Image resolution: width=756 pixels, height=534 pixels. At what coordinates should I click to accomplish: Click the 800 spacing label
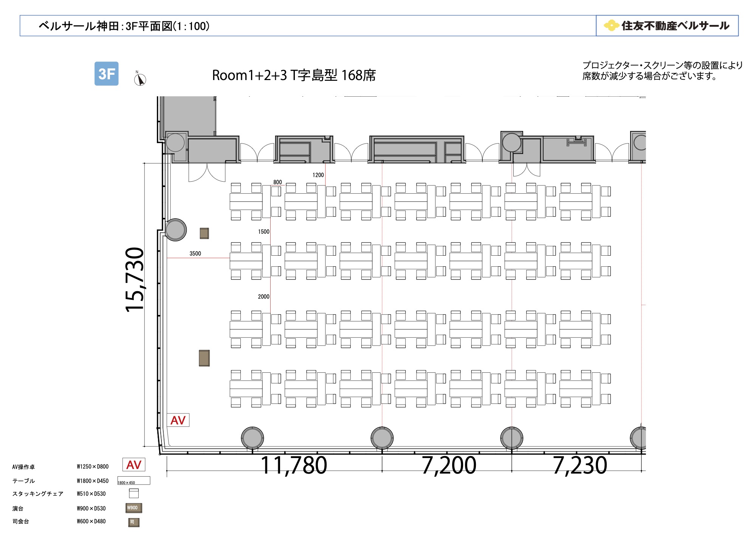[277, 182]
